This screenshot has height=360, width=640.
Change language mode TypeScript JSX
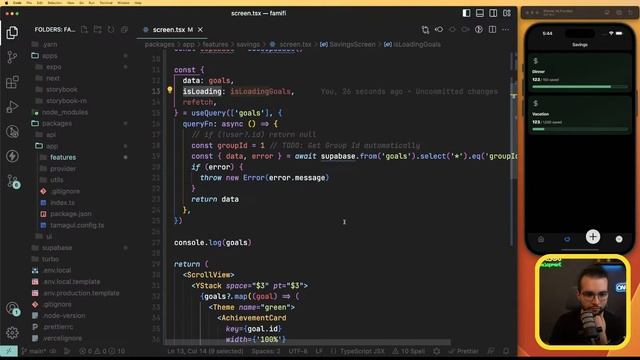(358, 351)
